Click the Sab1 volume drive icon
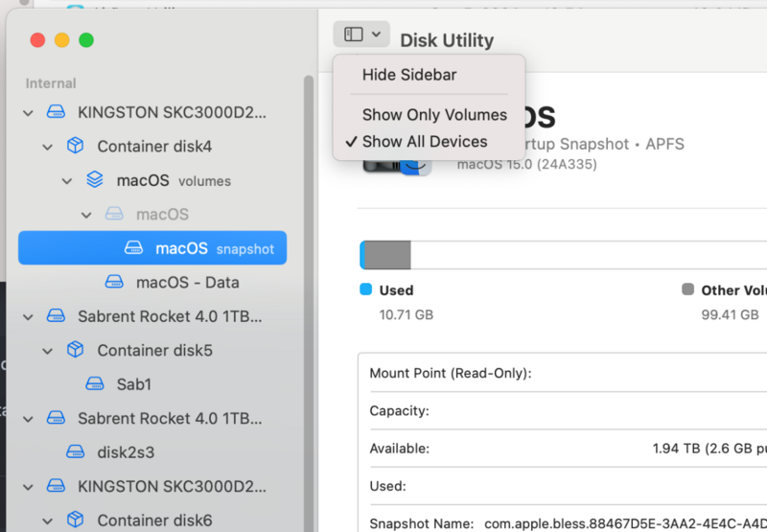767x532 pixels. coord(95,383)
